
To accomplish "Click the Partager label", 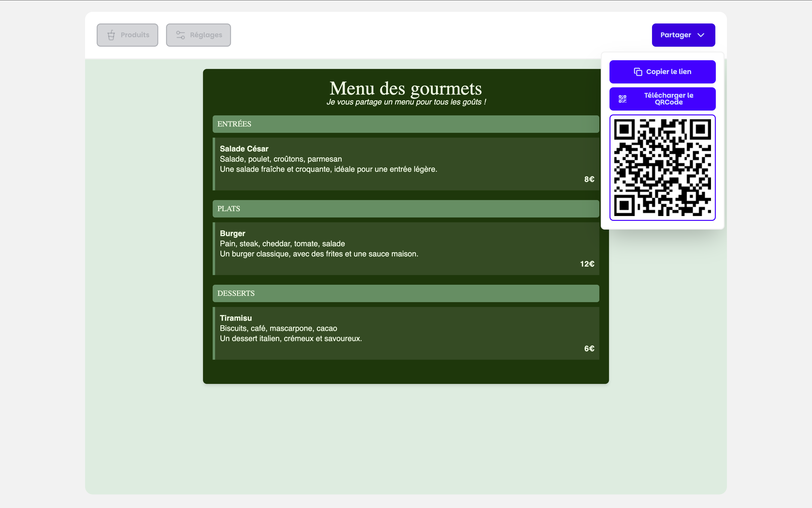I will (x=675, y=35).
